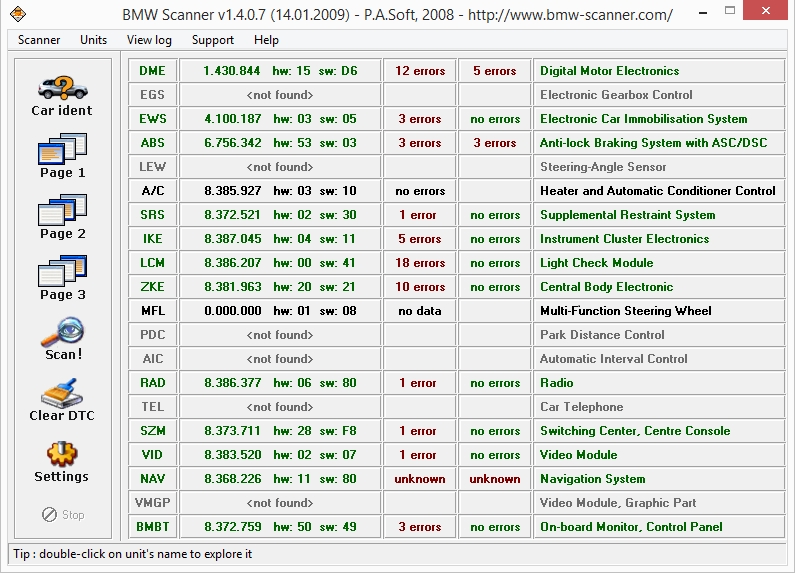Image resolution: width=795 pixels, height=573 pixels.
Task: Select the VID unit name
Action: [x=153, y=454]
